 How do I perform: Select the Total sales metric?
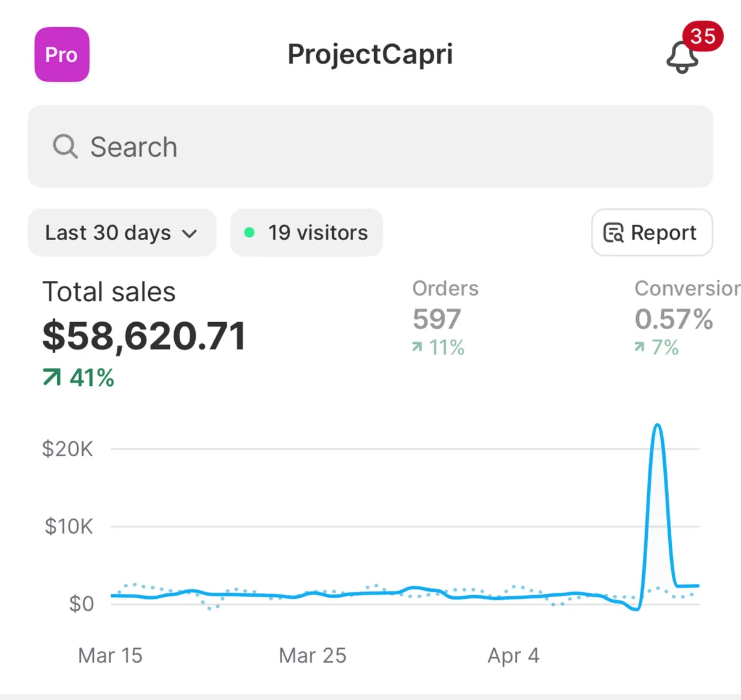[x=109, y=292]
